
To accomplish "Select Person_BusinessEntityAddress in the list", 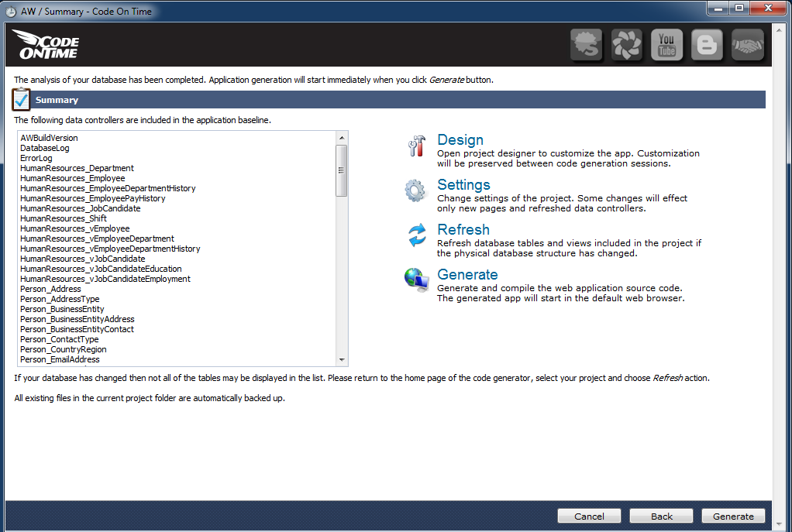I will [x=77, y=320].
